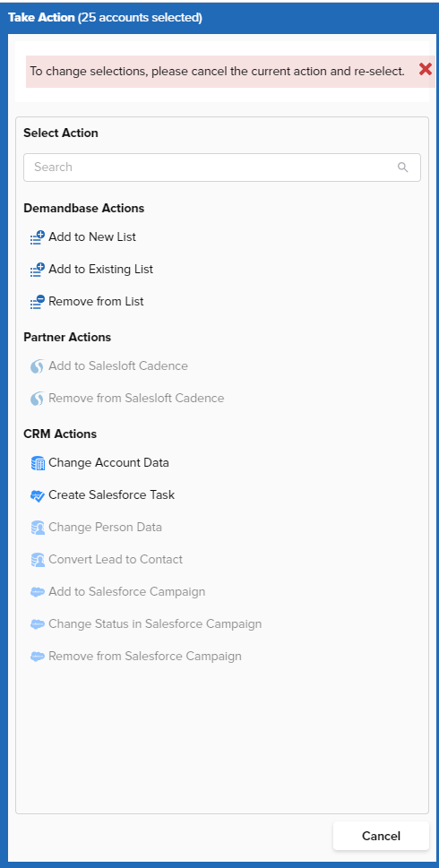Viewport: 439px width, 868px height.
Task: Click the Create Salesforce Task checkmark icon
Action: [37, 496]
